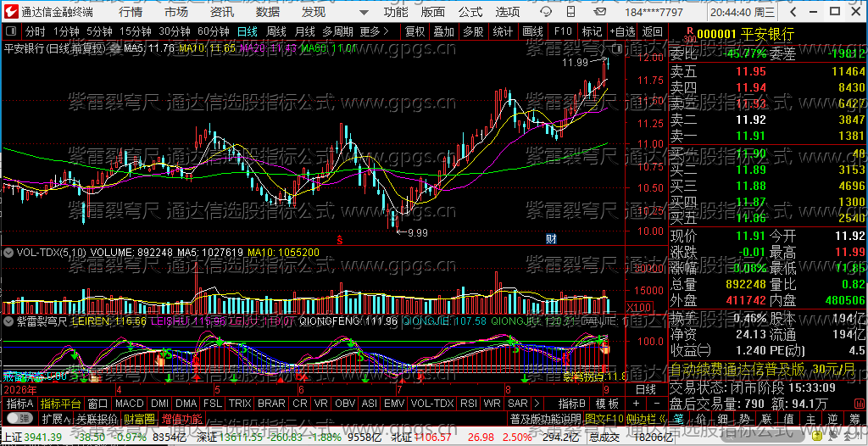The image size is (868, 446).
Task: Select the BRAR indicator tab
Action: click(x=272, y=403)
